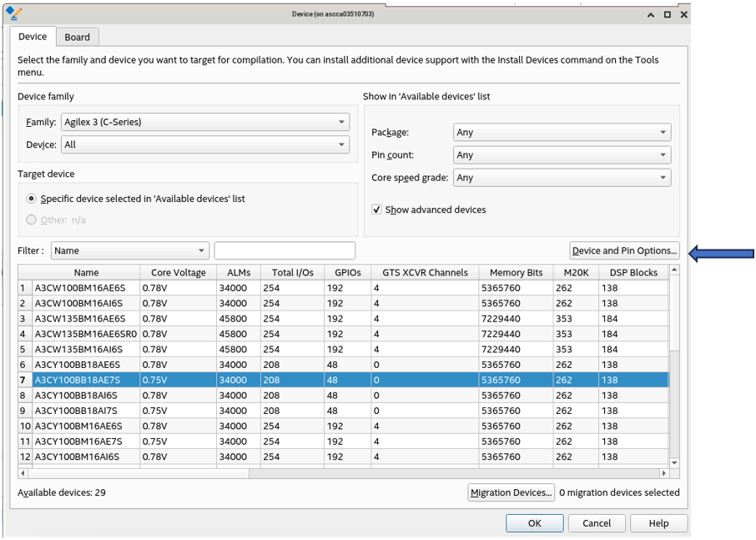Open the Family dropdown showing Agilex 3 (C-Series)
The image size is (756, 540).
tap(205, 122)
